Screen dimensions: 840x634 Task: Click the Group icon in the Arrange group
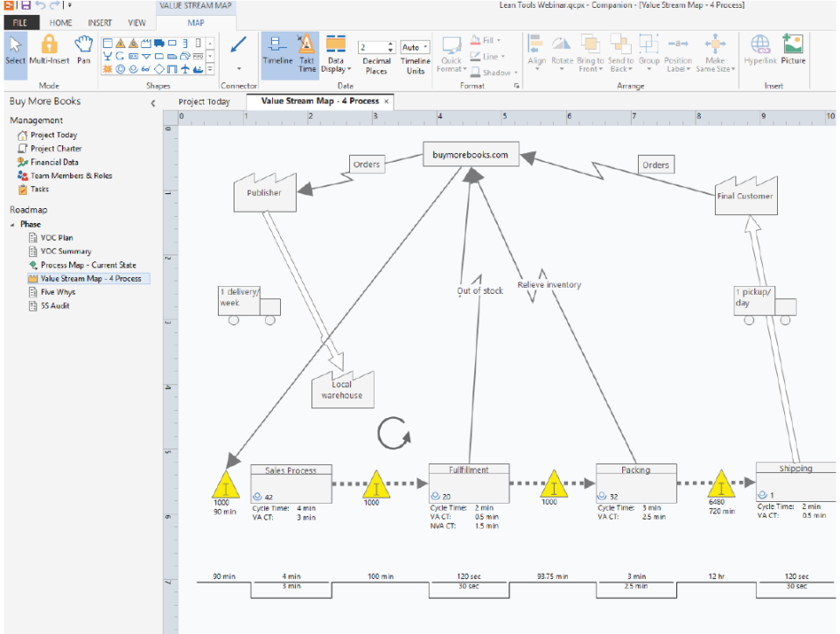tap(647, 44)
